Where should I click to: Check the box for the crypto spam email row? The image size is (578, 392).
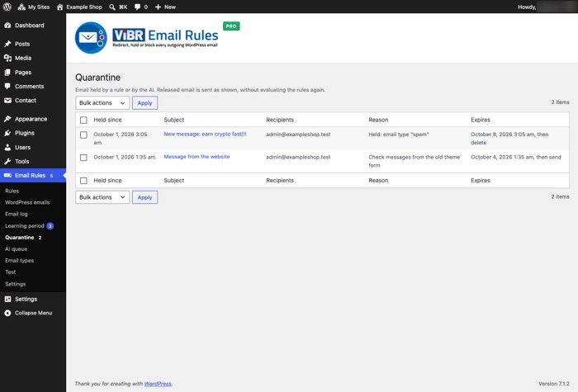(83, 135)
